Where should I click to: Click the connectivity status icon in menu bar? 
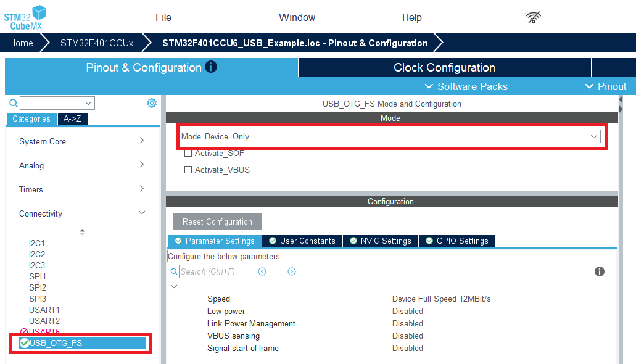click(x=534, y=17)
